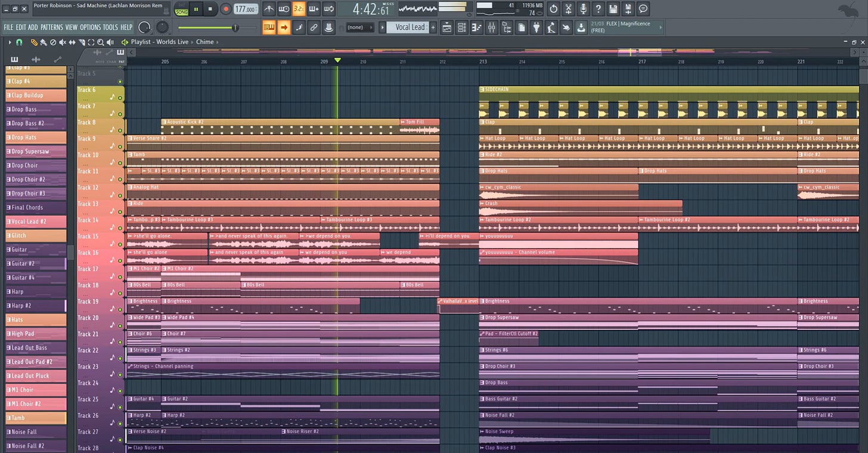868x453 pixels.
Task: Select the Mute tool in Playlist toolbar
Action: [x=63, y=42]
